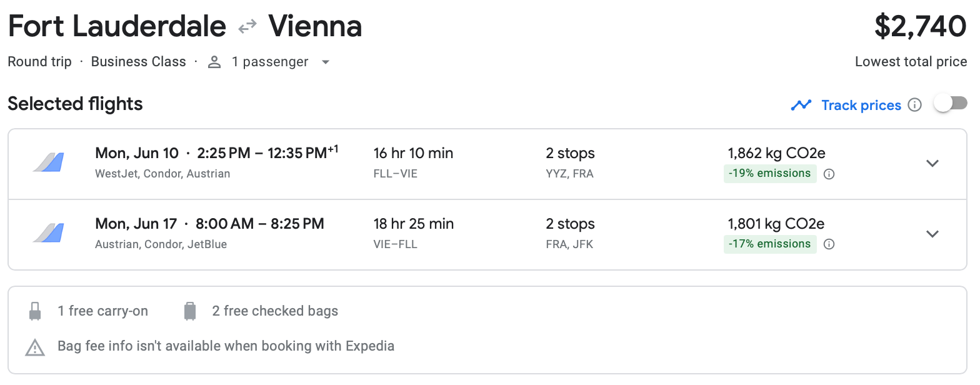Open the passenger count dropdown

pyautogui.click(x=325, y=62)
